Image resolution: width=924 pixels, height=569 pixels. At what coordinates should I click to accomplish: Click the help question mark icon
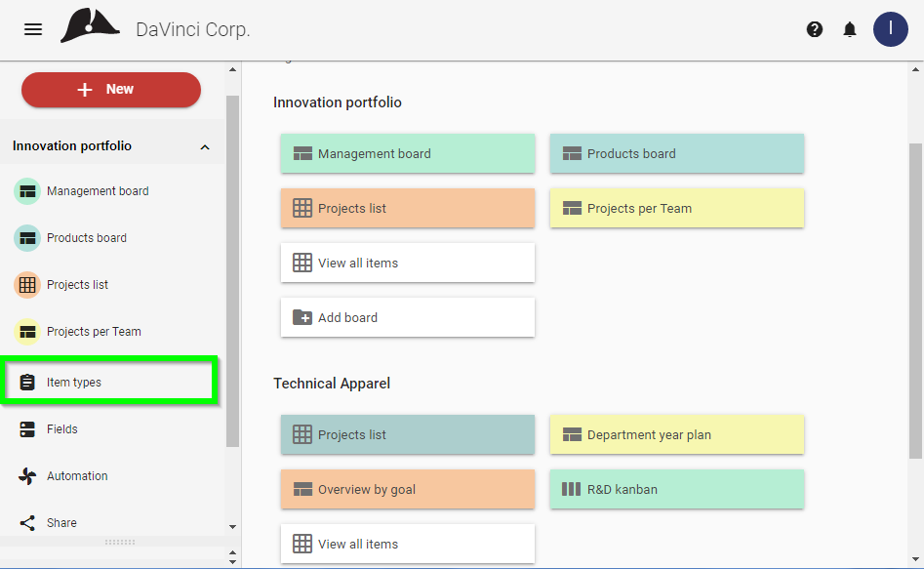tap(815, 29)
